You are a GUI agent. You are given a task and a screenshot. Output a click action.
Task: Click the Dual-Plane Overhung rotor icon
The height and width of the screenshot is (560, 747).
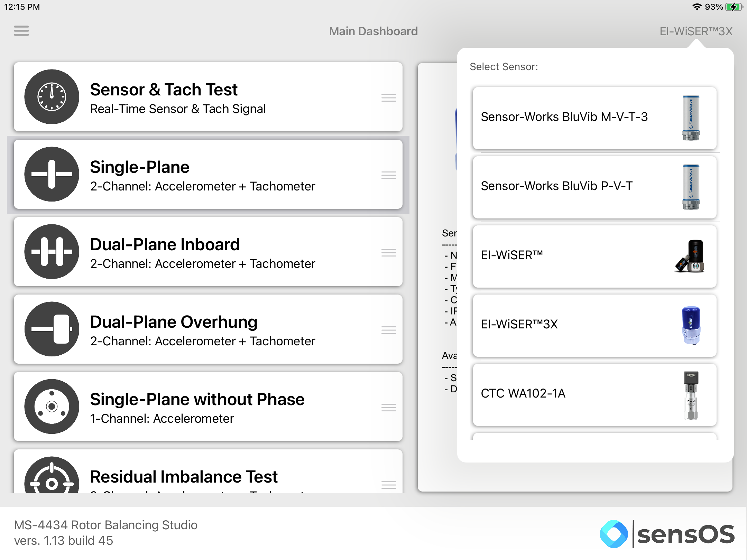(52, 329)
